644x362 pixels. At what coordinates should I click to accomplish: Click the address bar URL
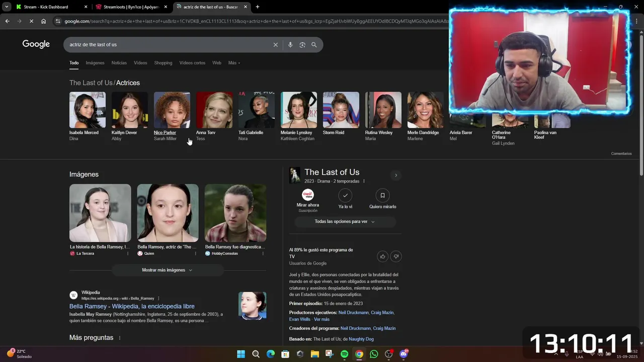[x=256, y=21]
